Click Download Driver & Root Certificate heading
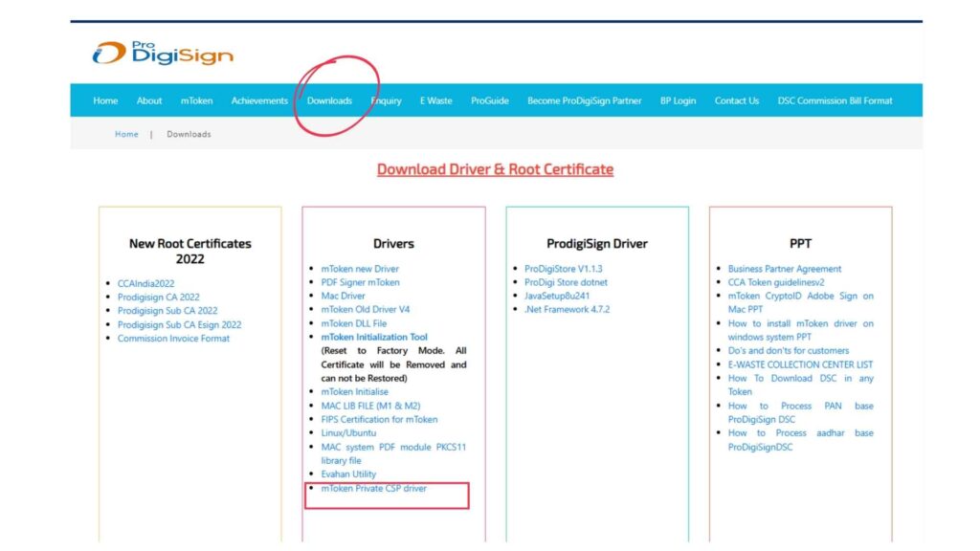 (x=495, y=169)
